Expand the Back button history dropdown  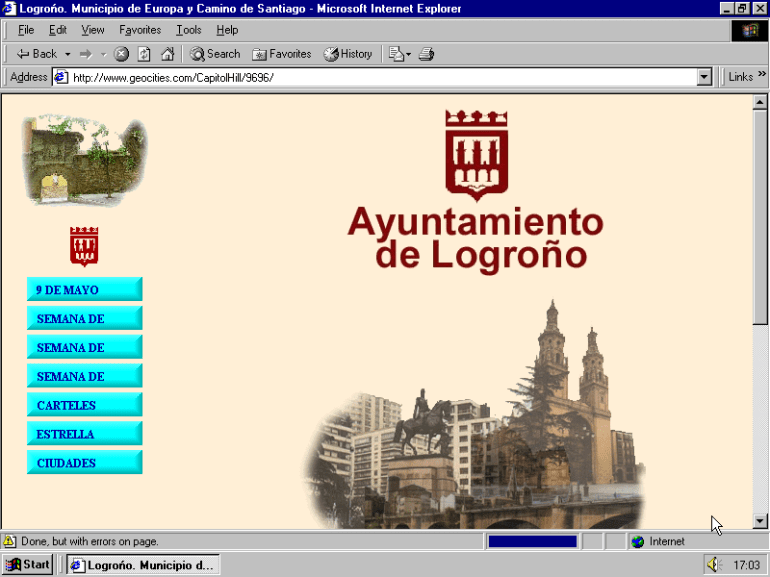point(68,54)
